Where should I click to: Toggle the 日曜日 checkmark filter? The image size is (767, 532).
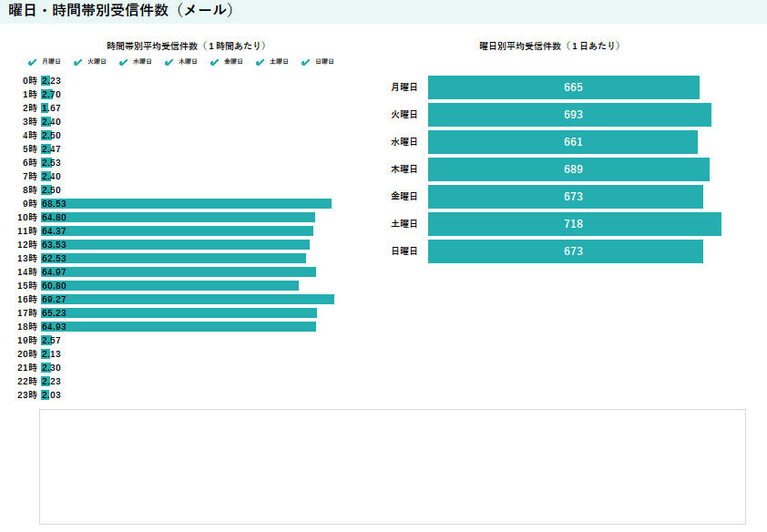[306, 62]
